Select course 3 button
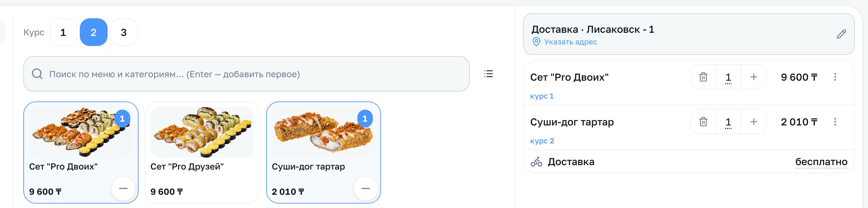The height and width of the screenshot is (208, 868). tap(124, 32)
